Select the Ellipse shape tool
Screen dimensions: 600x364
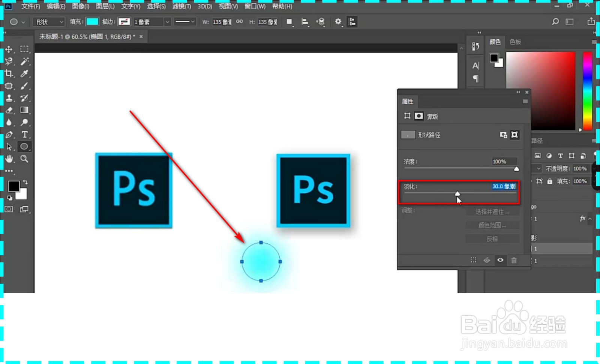[24, 147]
